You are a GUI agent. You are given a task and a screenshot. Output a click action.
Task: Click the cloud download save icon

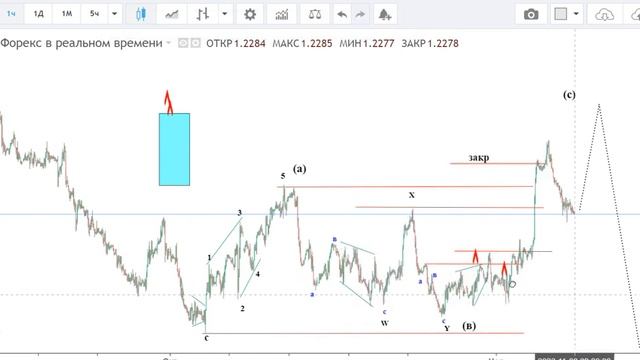pos(604,15)
